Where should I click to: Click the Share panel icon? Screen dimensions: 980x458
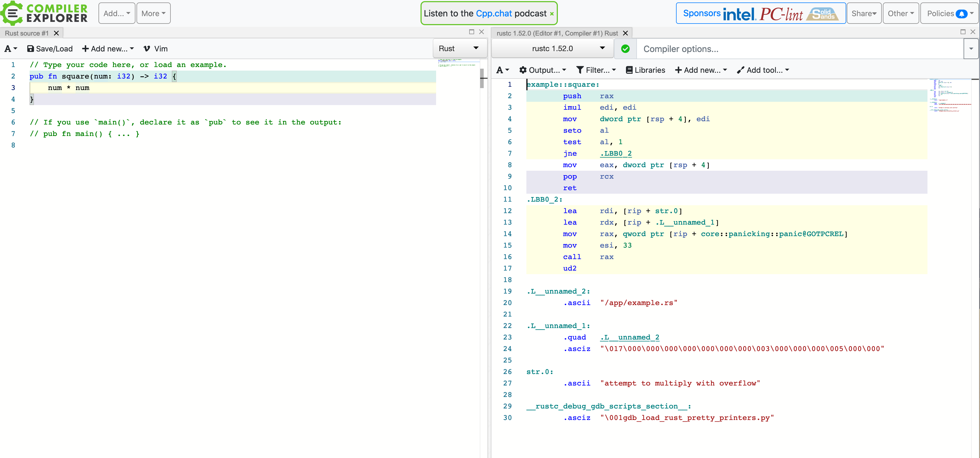[864, 13]
